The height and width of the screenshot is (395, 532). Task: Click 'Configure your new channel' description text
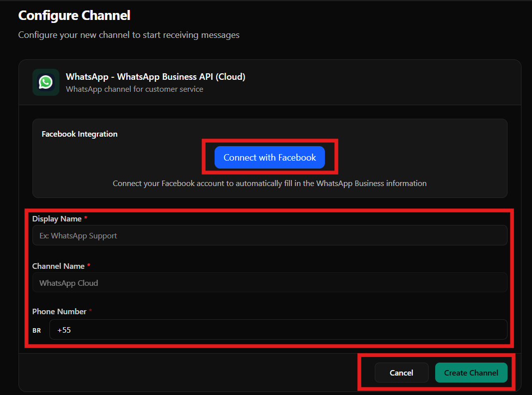pos(129,35)
